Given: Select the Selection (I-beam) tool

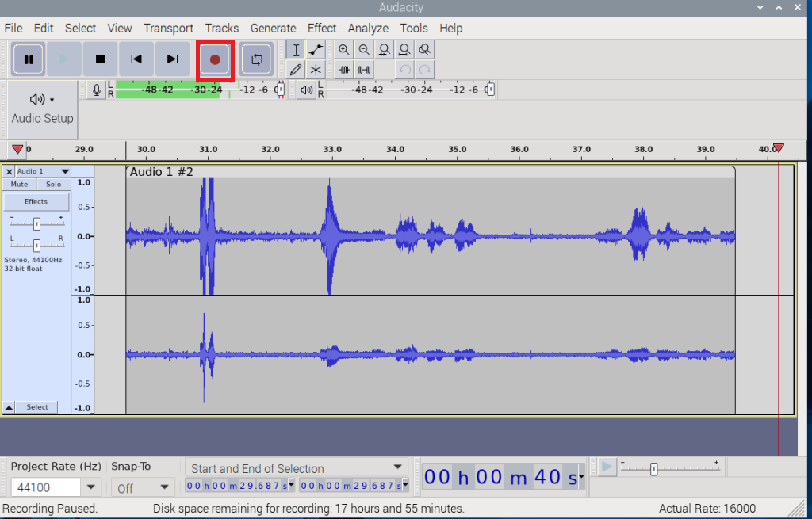Looking at the screenshot, I should [296, 50].
